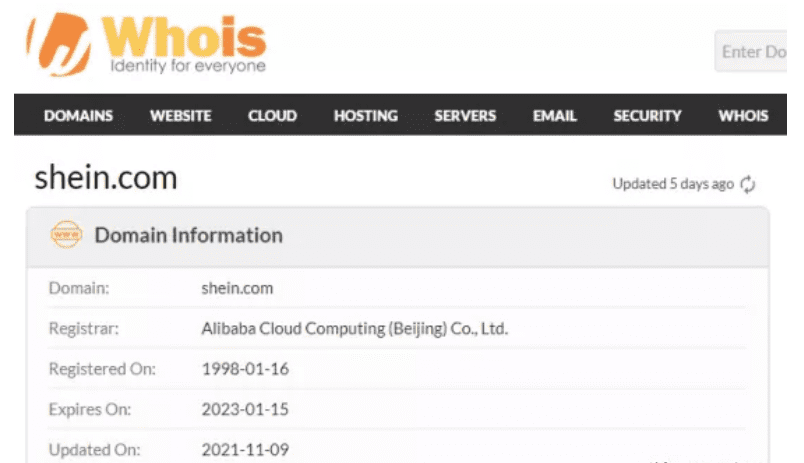Open the EMAIL menu item

554,116
